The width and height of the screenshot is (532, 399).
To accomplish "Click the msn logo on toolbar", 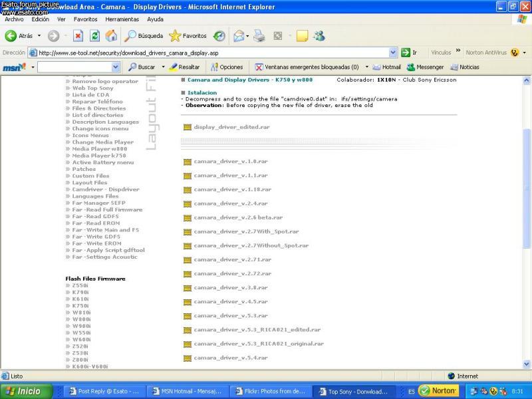I will 14,67.
